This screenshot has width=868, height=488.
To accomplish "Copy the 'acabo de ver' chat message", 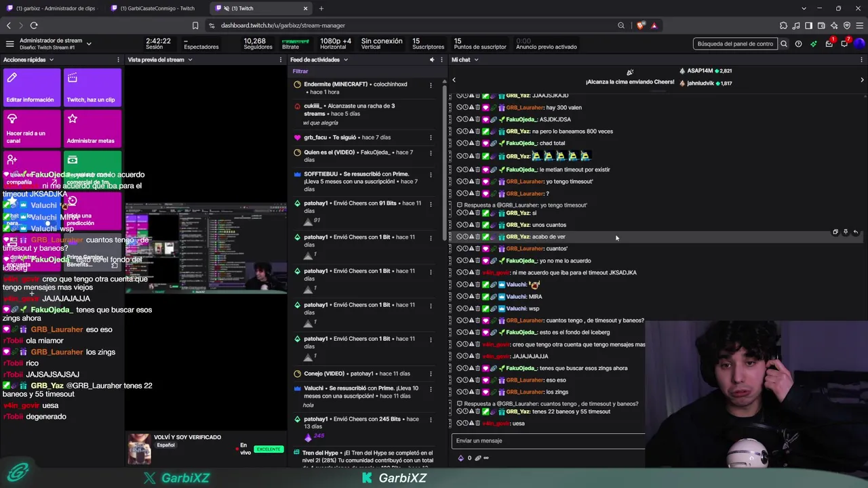I will (835, 232).
